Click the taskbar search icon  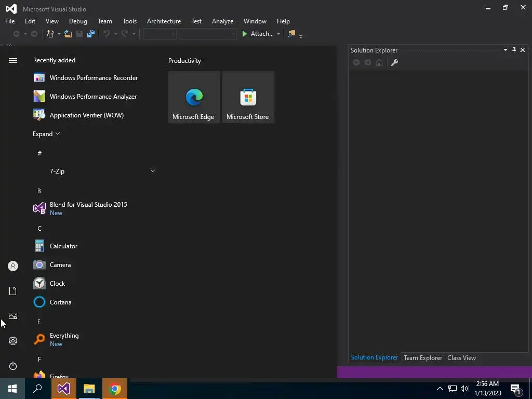point(37,389)
